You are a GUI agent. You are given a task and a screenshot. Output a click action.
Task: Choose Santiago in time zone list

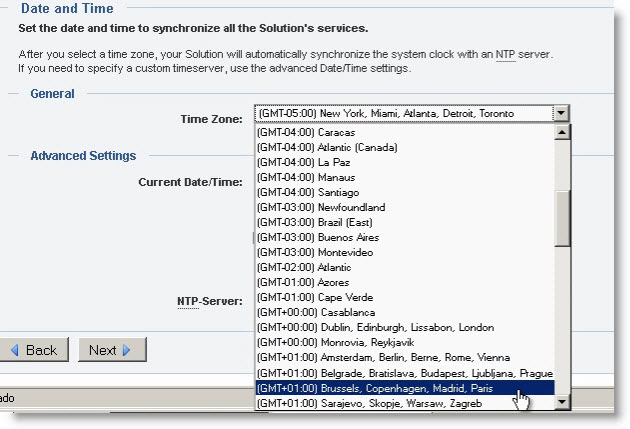(296, 192)
